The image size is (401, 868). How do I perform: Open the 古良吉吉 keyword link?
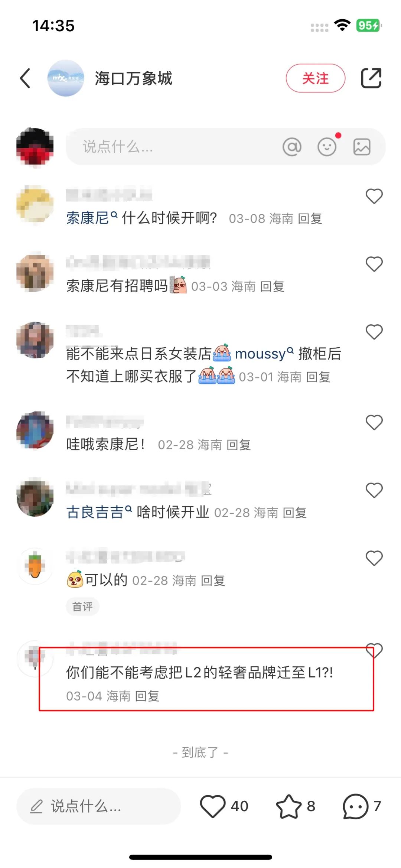tap(99, 512)
